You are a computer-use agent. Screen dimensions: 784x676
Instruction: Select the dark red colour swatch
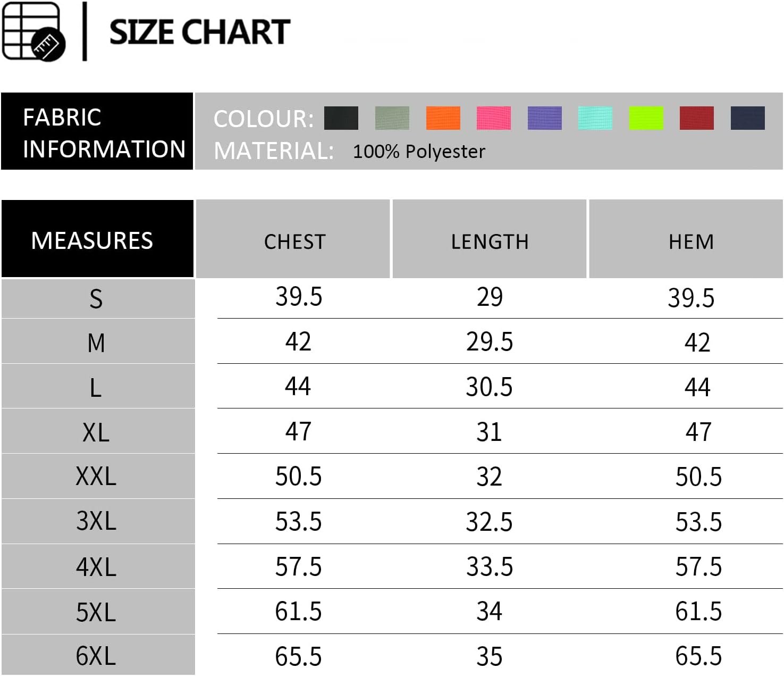point(697,118)
